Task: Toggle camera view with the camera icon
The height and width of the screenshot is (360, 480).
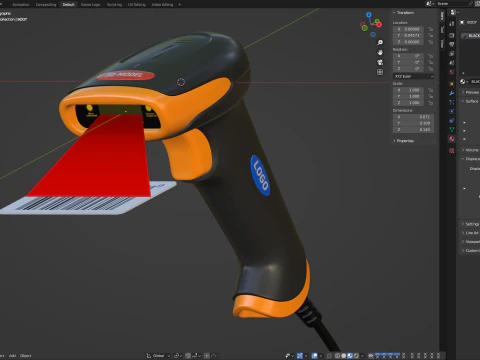Action: (x=380, y=62)
